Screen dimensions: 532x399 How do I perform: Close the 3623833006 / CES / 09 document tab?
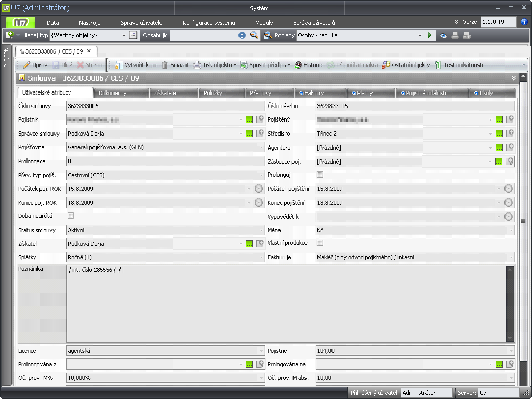(x=89, y=51)
